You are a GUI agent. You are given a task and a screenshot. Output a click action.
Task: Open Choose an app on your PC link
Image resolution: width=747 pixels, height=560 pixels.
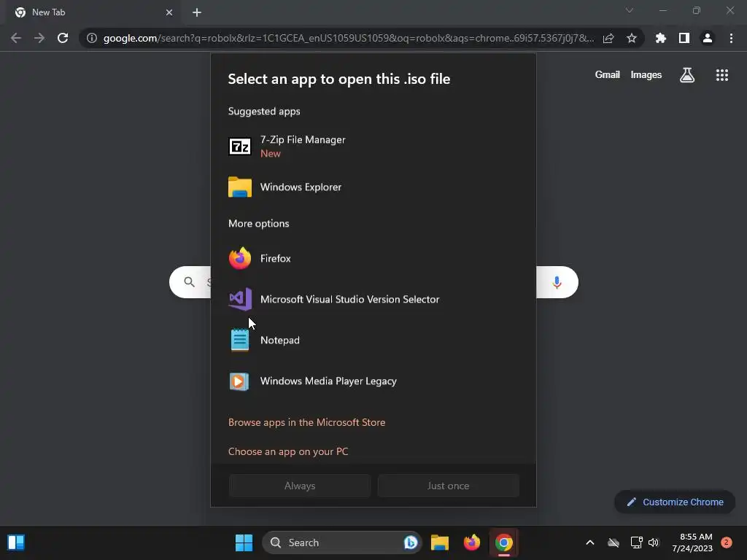coord(287,451)
